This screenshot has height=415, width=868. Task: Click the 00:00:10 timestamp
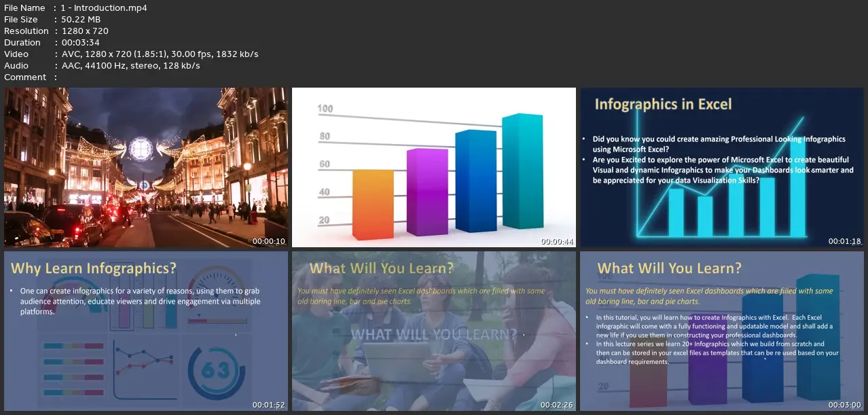(x=269, y=241)
